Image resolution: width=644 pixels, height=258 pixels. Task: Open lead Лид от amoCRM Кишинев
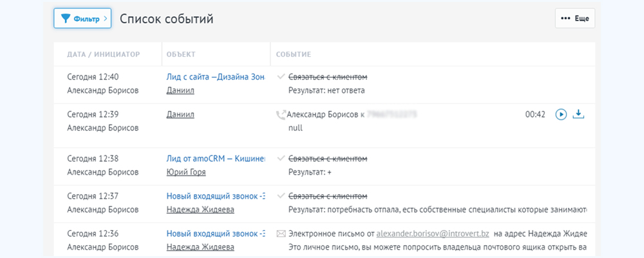click(215, 159)
